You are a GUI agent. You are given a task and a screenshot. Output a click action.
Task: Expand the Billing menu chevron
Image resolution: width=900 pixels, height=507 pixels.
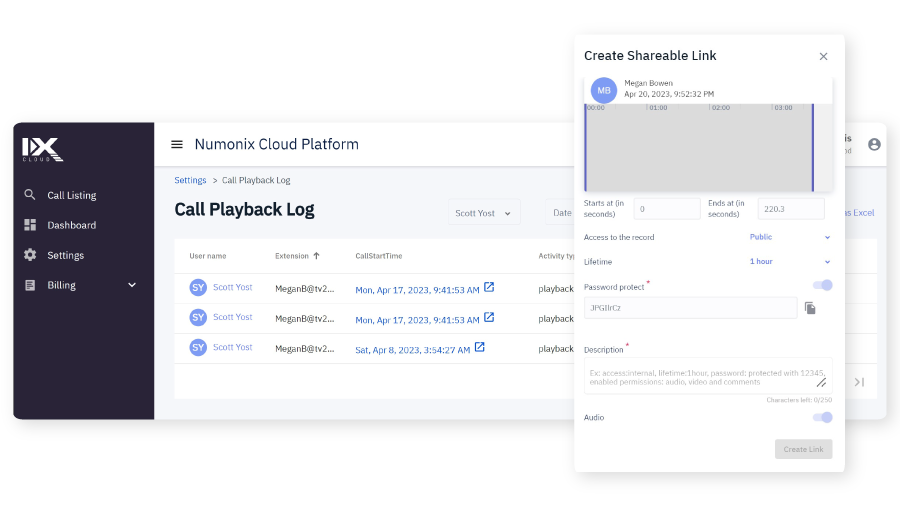tap(132, 285)
